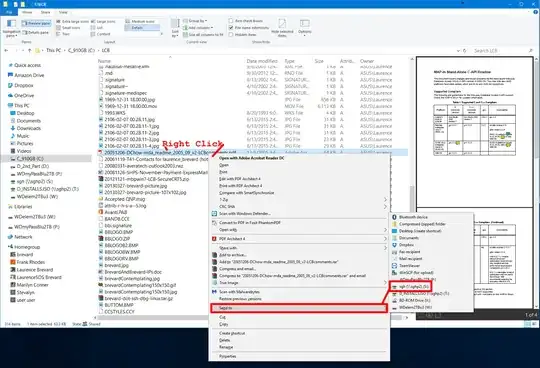Choose Scan with Windows Defender
The width and height of the screenshot is (540, 368).
299,213
